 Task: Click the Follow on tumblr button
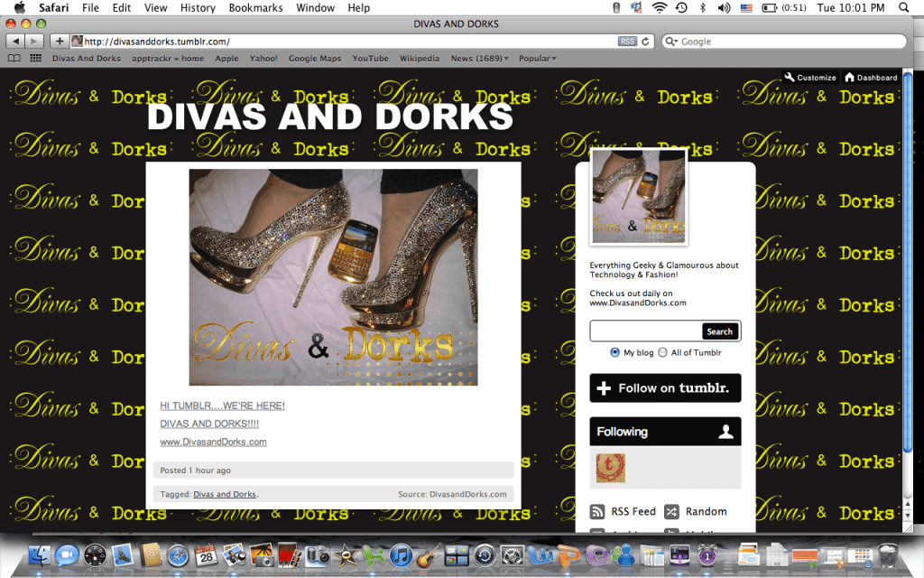tap(665, 388)
